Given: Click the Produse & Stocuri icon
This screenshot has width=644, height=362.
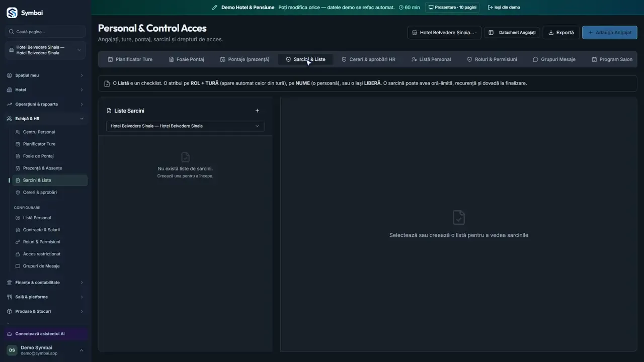Looking at the screenshot, I should click(10, 311).
